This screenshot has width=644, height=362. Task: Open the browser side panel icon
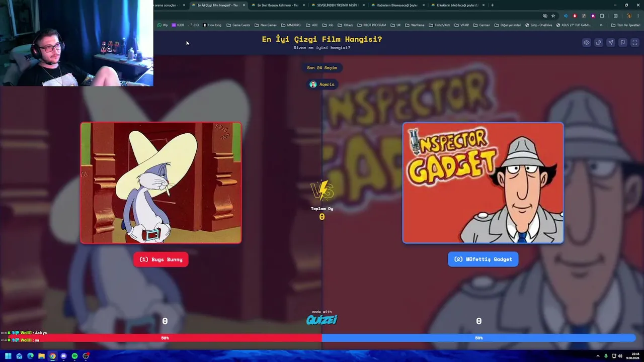coord(615,16)
